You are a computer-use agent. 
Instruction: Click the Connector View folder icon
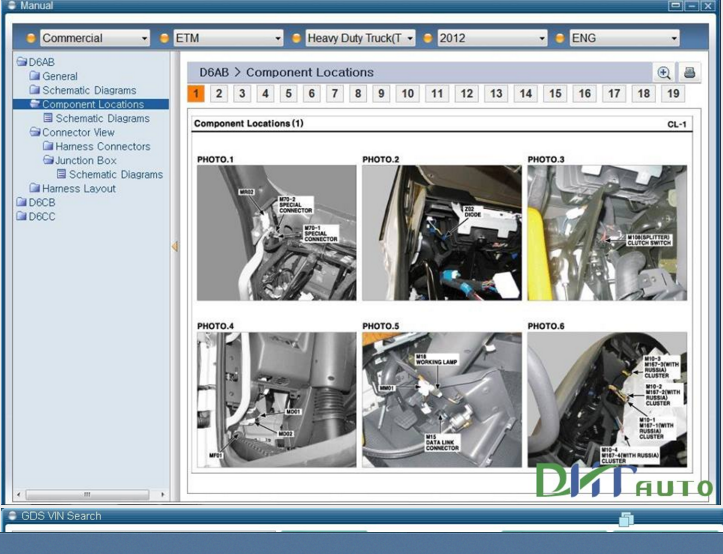35,132
